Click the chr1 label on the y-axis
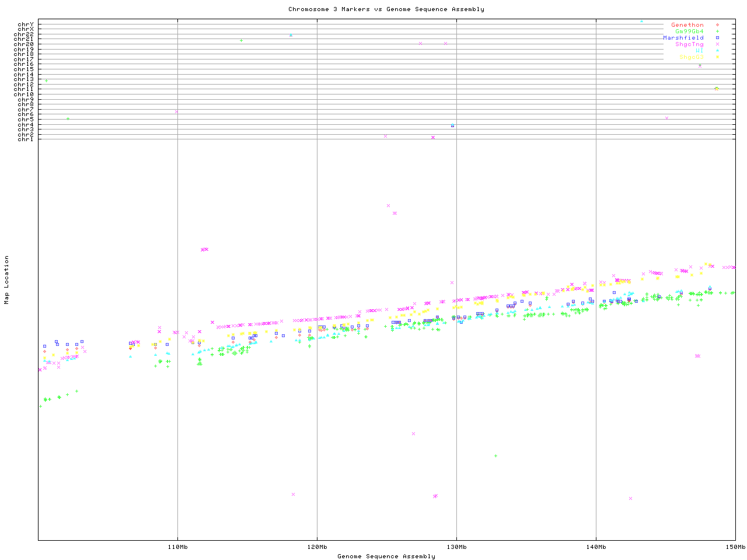Viewport: 747px width, 560px height. pos(26,139)
